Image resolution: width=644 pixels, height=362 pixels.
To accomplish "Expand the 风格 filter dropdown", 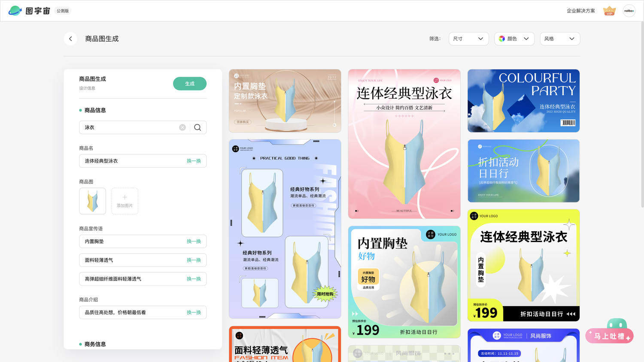I will (x=560, y=39).
